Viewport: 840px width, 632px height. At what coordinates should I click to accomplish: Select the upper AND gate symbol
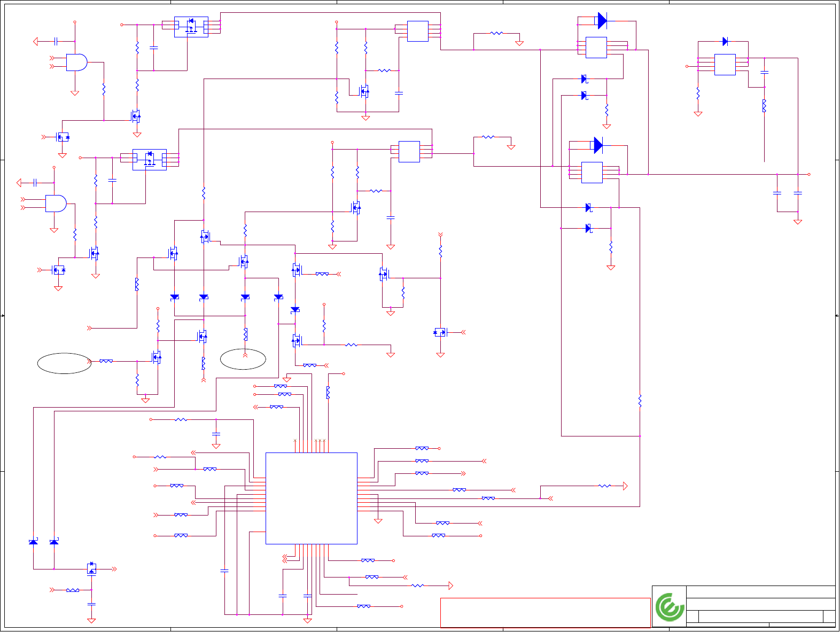[x=76, y=63]
